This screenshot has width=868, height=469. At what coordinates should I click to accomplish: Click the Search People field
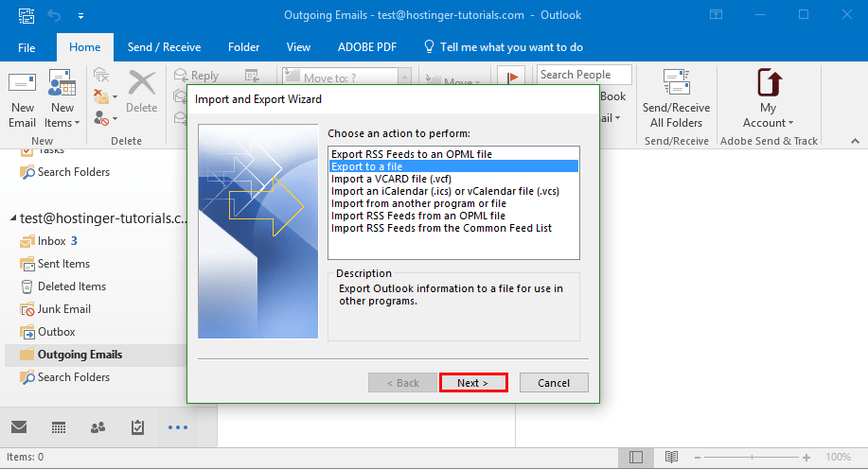point(584,75)
